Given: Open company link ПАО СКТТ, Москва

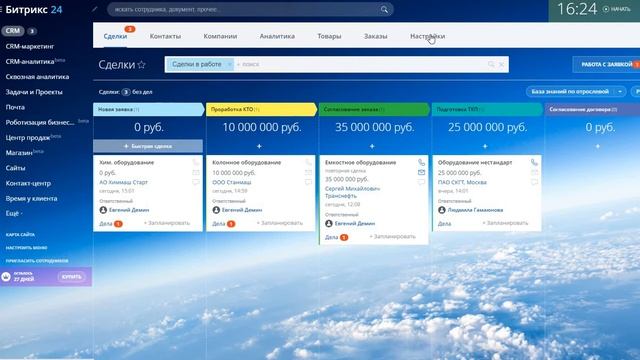Looking at the screenshot, I should [462, 182].
